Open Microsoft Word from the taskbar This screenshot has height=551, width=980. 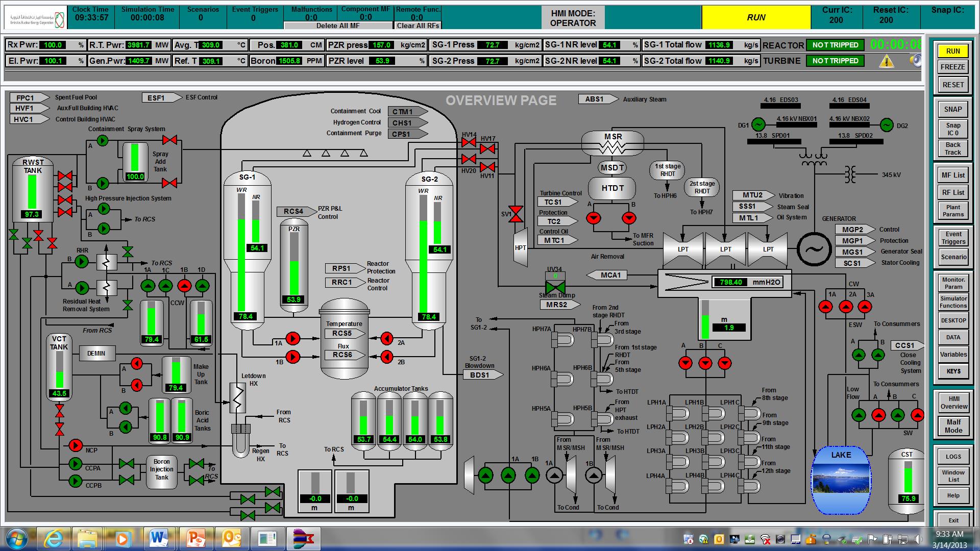coord(159,539)
